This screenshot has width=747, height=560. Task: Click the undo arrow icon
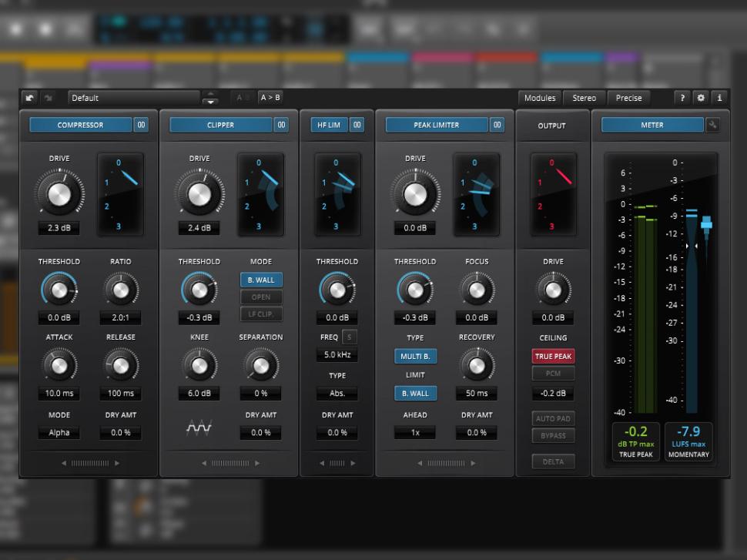click(x=29, y=98)
